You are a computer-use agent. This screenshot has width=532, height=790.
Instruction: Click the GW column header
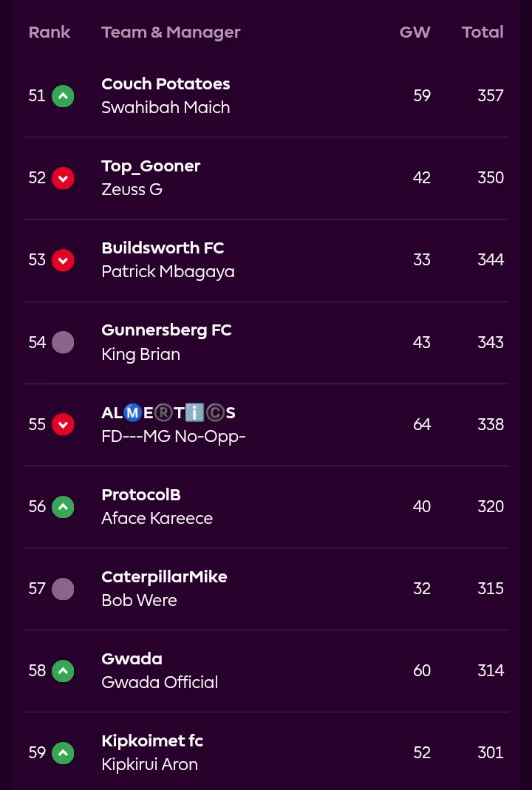coord(415,33)
